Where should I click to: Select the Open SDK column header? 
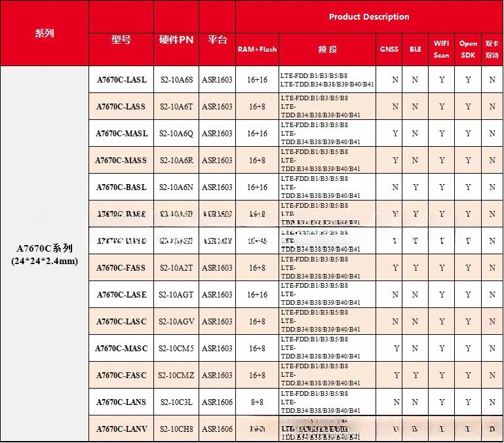(468, 50)
